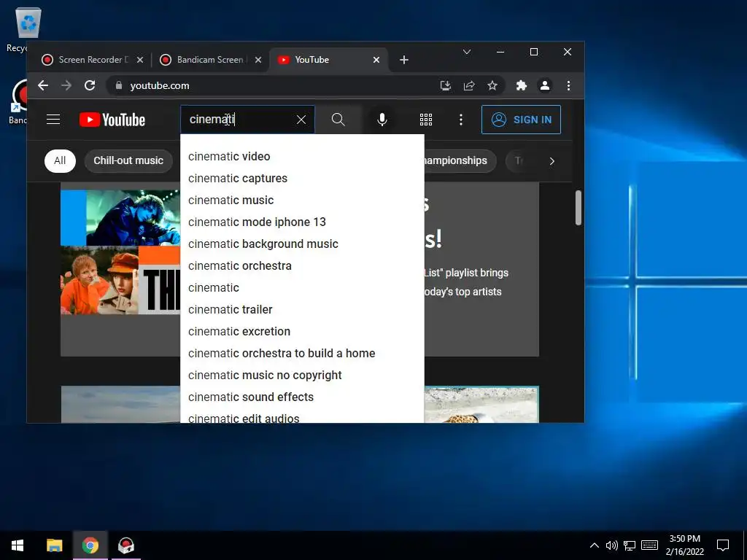Click the Install app icon
The image size is (747, 560).
pos(446,86)
